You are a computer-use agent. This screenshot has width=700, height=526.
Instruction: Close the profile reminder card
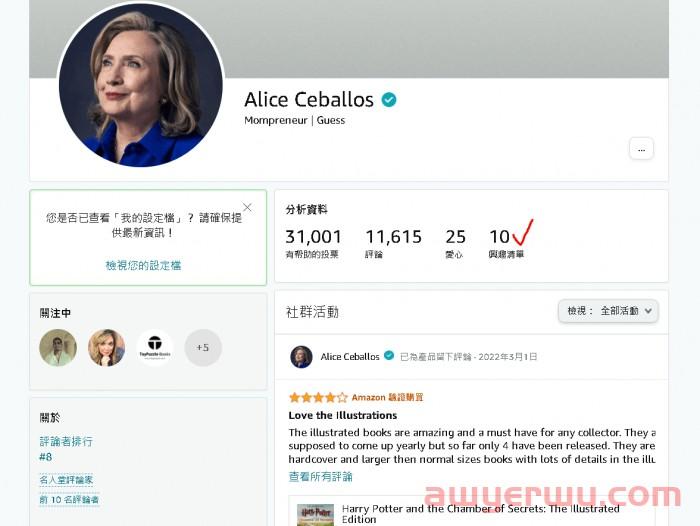click(247, 207)
